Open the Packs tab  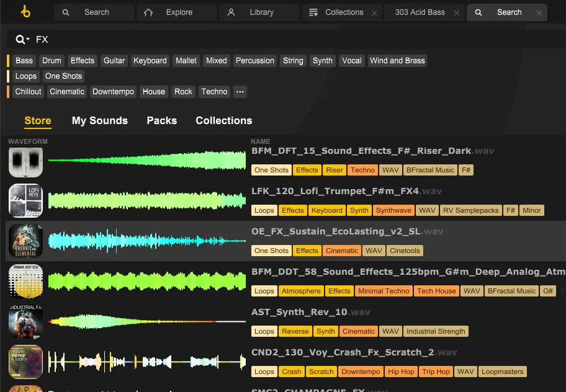(x=161, y=120)
